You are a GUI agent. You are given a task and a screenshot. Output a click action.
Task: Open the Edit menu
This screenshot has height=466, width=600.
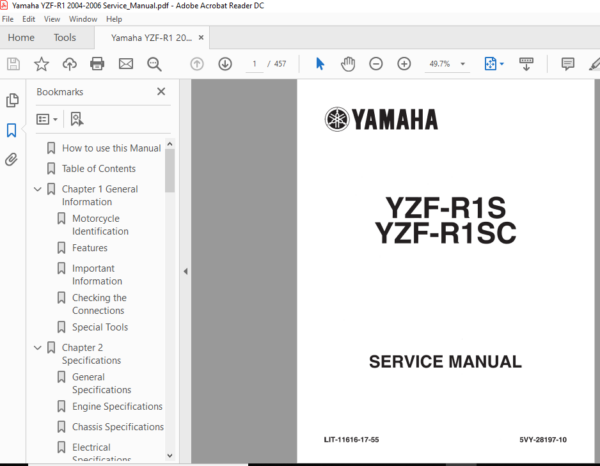tap(29, 19)
